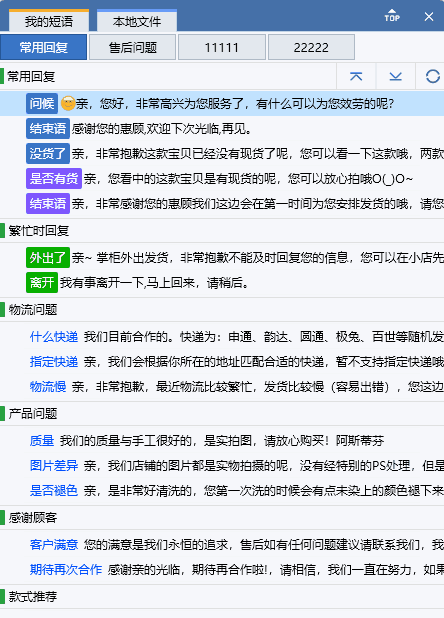
Task: Close the quick phrases panel
Action: tap(429, 17)
